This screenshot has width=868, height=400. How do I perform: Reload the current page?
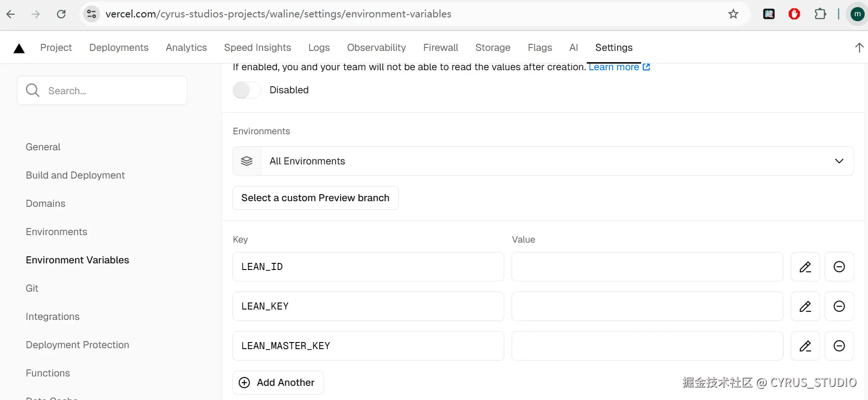pos(61,14)
